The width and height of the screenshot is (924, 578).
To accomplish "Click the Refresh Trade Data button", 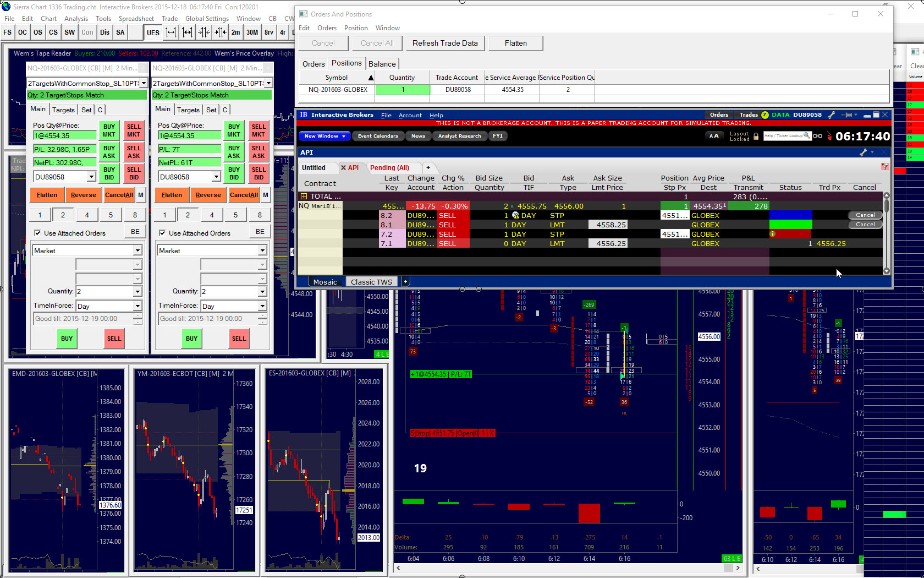I will point(445,43).
